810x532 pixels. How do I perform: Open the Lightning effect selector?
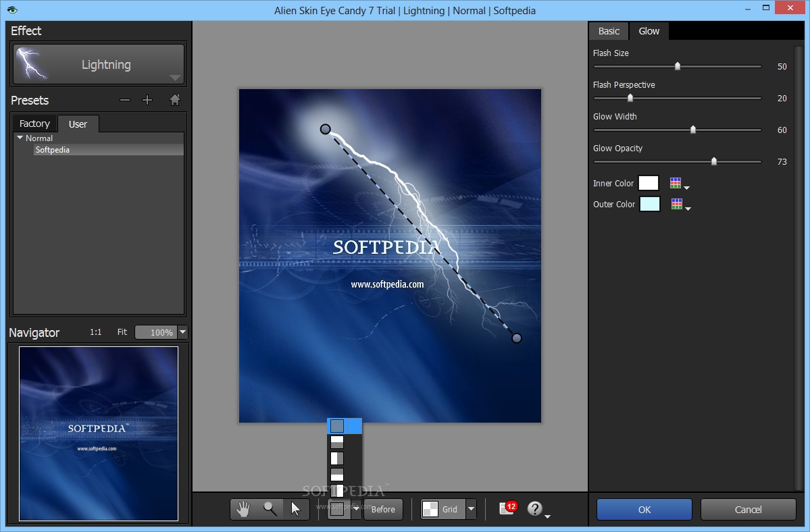tap(99, 65)
